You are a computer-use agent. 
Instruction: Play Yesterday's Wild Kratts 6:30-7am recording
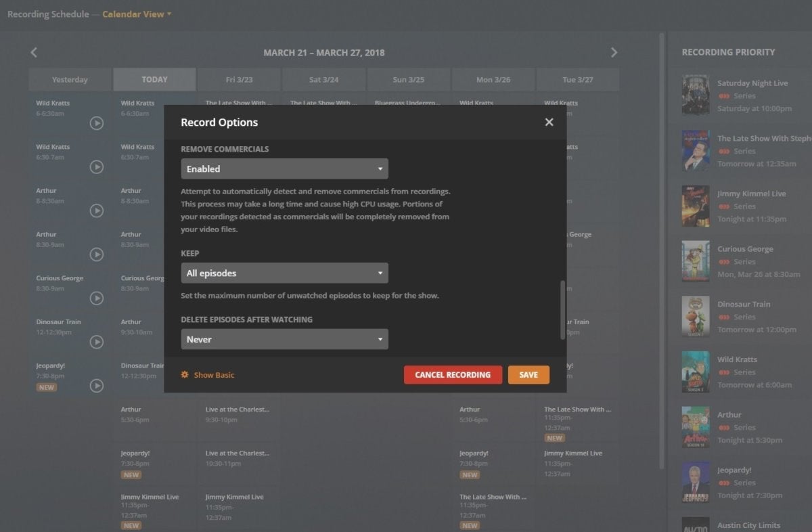[97, 167]
